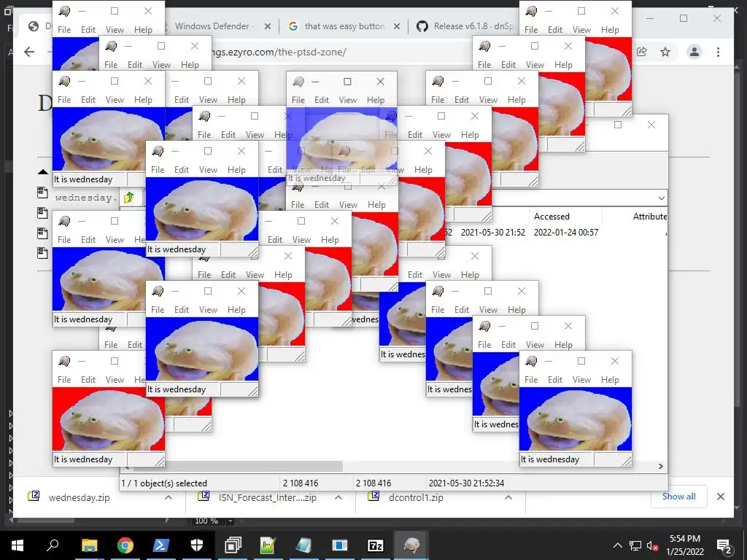Click 7-Zip's scroll-right arrow
Viewport: 747px width, 560px height.
point(660,466)
